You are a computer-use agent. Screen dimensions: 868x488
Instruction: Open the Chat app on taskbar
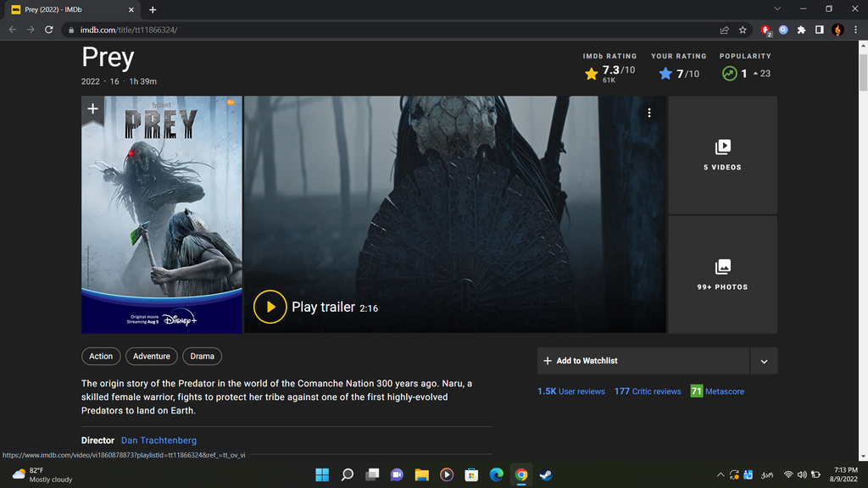pos(397,474)
